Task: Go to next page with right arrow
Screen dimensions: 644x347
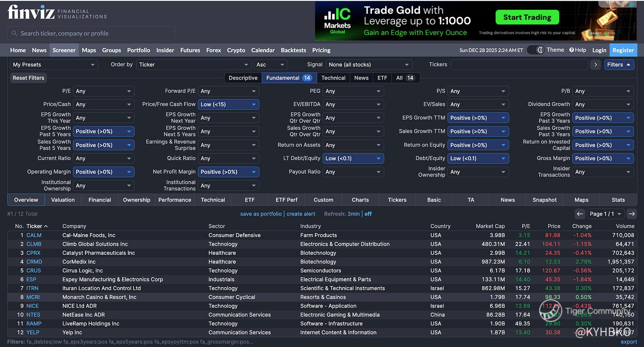Action: [x=632, y=214]
